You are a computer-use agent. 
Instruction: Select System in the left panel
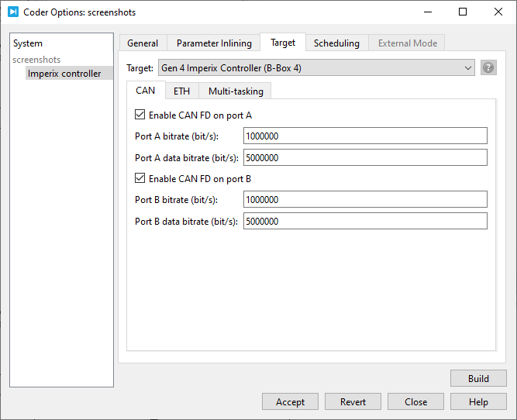tap(28, 43)
